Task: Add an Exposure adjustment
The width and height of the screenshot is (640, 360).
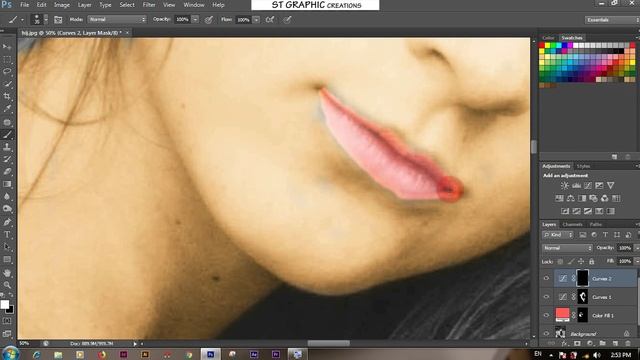Action: click(x=599, y=185)
